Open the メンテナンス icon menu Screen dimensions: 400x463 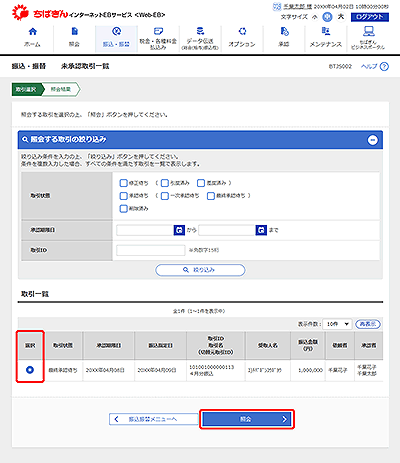pos(326,32)
